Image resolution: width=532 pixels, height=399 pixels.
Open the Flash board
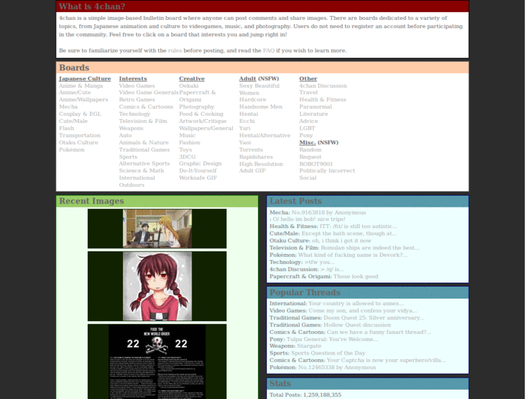pyautogui.click(x=66, y=128)
